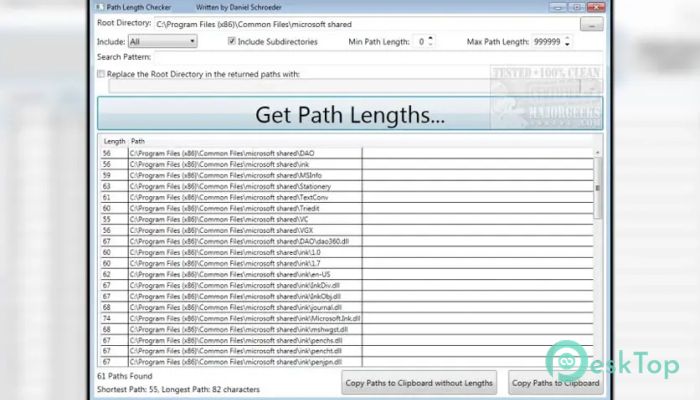Select the row ending in ink\InkDiv.dll
Image resolution: width=700 pixels, height=400 pixels.
pyautogui.click(x=347, y=285)
